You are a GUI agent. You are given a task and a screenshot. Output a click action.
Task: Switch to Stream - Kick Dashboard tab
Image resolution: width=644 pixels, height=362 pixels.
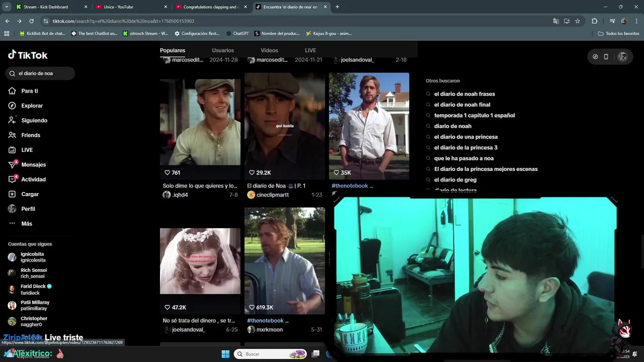click(52, 7)
